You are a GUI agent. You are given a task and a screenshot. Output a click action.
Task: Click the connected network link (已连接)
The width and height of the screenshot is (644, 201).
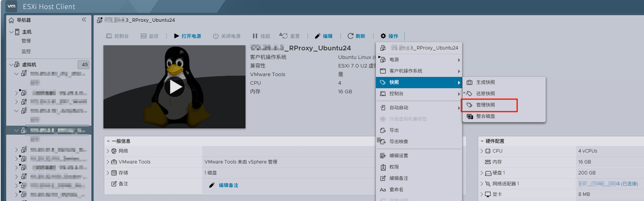click(x=608, y=184)
